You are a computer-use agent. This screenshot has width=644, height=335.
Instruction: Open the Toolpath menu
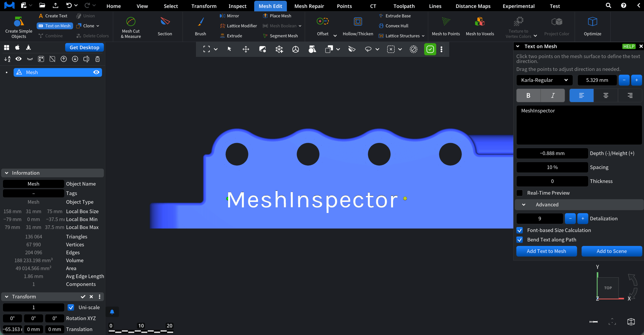click(404, 6)
